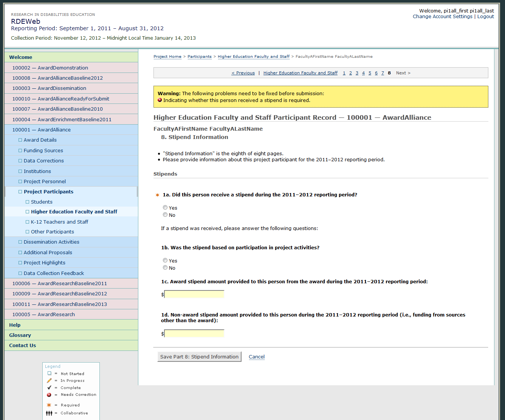Select No for question 1a stipend received
The height and width of the screenshot is (420, 505).
pos(165,215)
